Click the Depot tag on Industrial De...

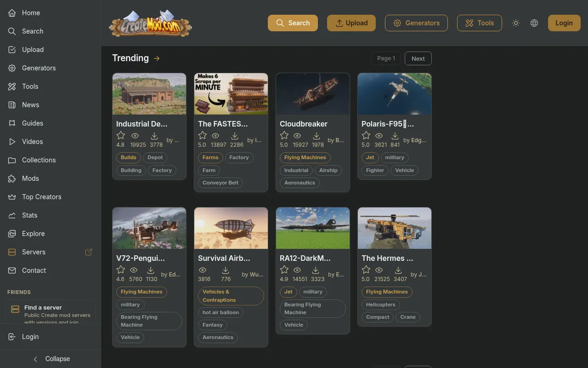(x=155, y=157)
